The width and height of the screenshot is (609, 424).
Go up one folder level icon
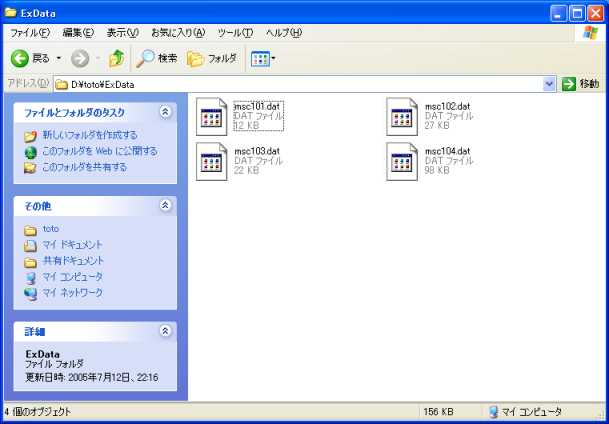[117, 59]
